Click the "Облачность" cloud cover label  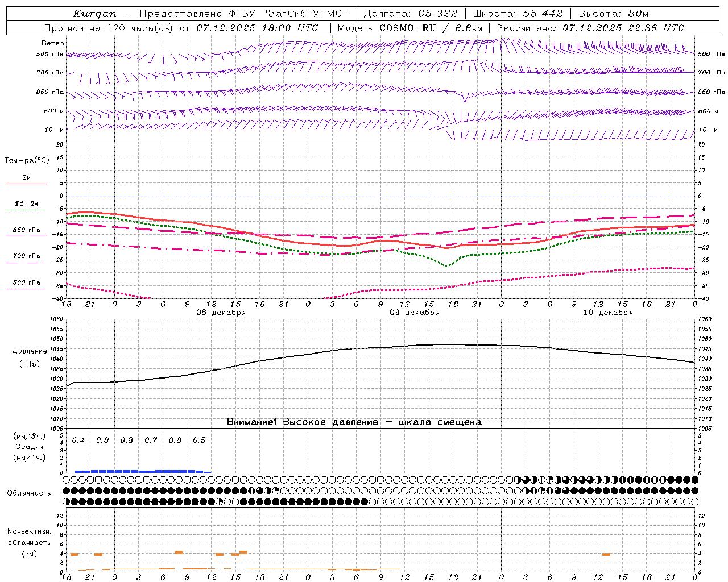(29, 493)
